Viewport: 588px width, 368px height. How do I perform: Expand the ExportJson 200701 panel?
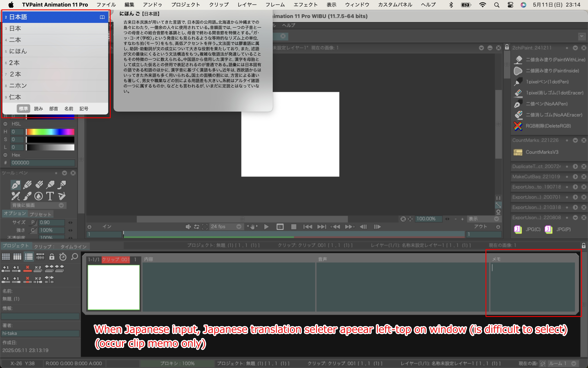575,197
